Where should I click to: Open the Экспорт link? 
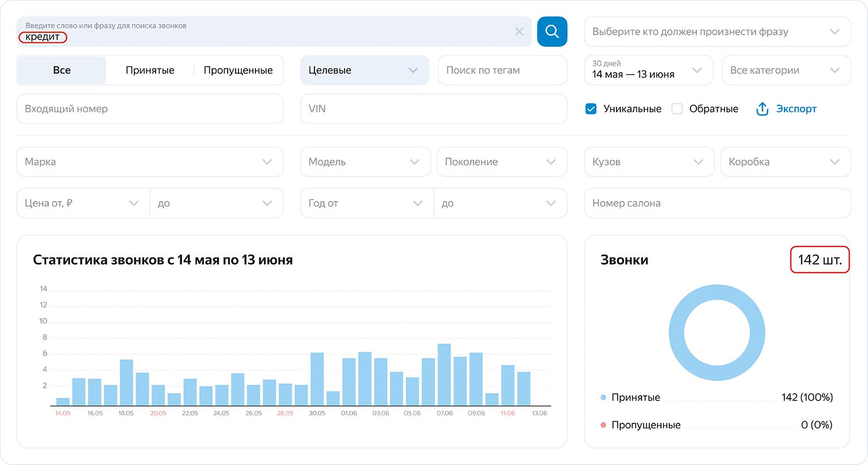pos(796,109)
